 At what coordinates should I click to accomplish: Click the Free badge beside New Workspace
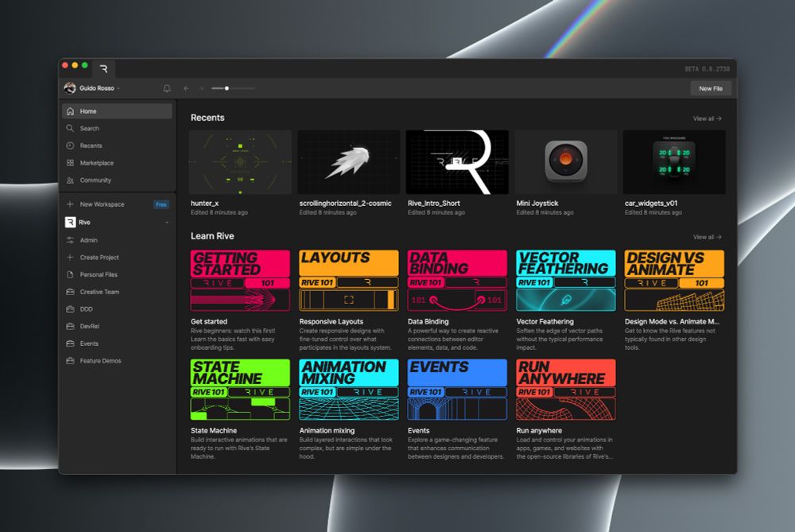(161, 204)
